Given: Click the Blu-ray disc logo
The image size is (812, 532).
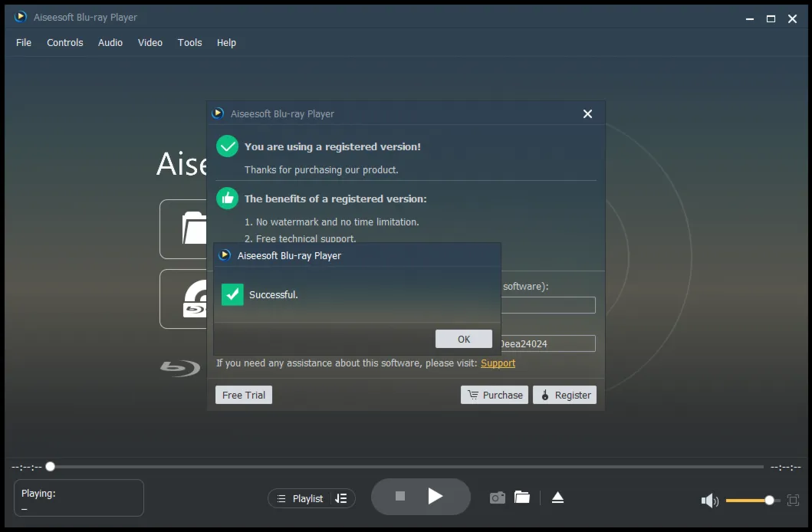Looking at the screenshot, I should click(x=179, y=368).
